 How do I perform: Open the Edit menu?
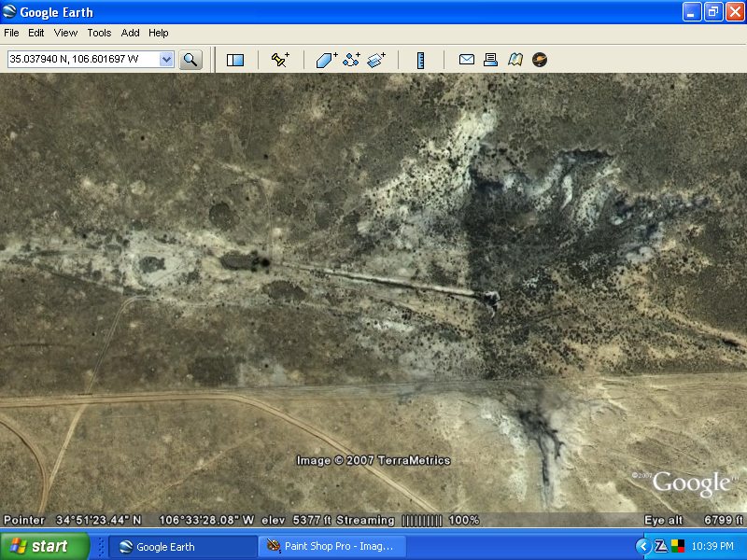pyautogui.click(x=36, y=33)
